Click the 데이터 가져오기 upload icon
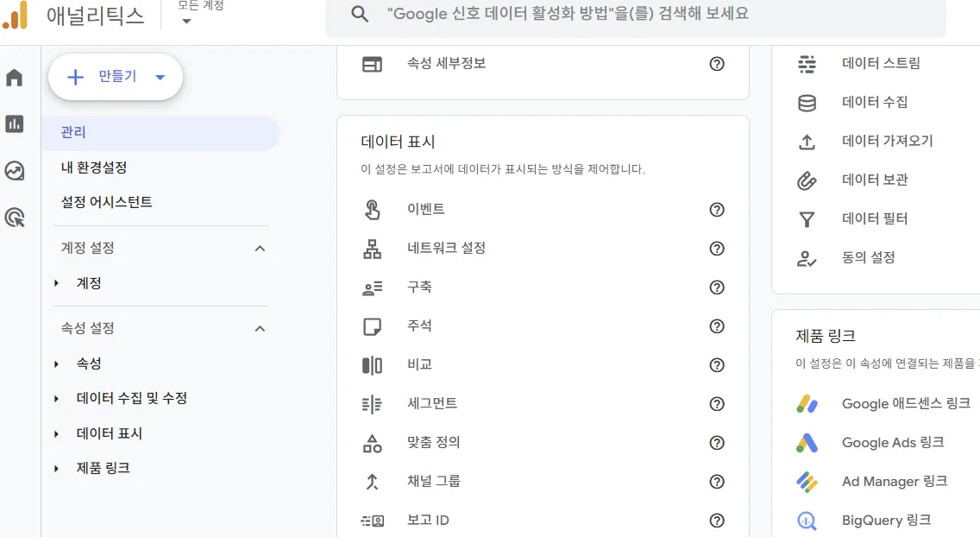The image size is (980, 537). (x=807, y=142)
